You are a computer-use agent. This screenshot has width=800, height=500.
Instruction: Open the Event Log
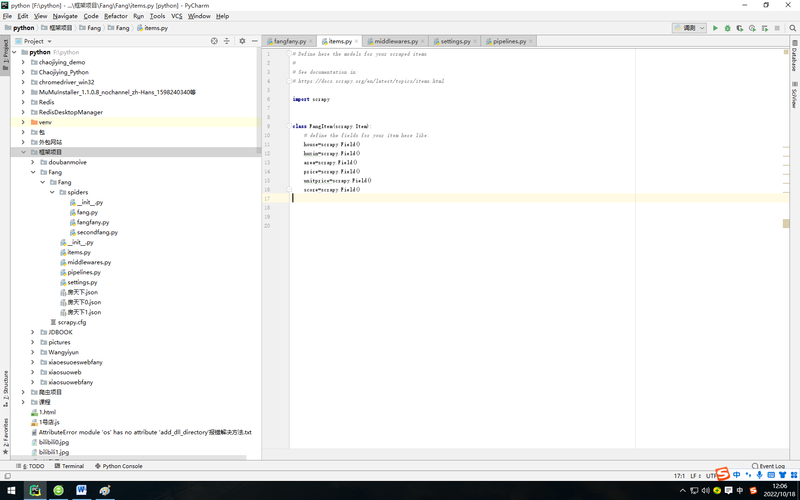click(x=768, y=466)
